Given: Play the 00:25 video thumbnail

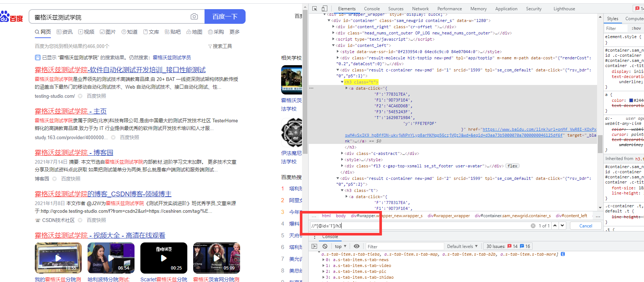Looking at the screenshot, I should (164, 258).
